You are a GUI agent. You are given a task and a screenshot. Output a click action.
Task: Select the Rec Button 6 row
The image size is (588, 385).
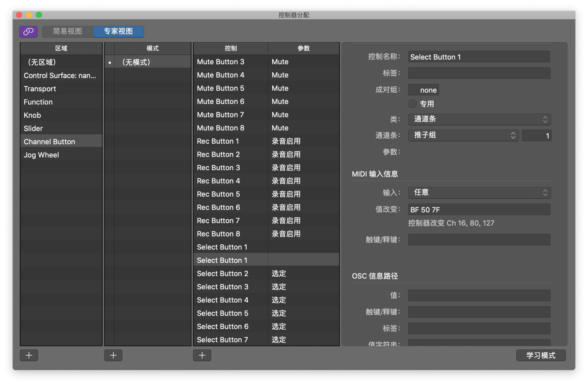tap(266, 207)
